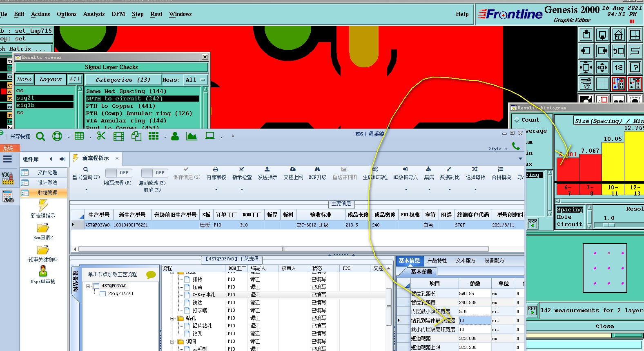
Task: Open dropdown arrow under MI数据导入
Action: click(x=406, y=189)
